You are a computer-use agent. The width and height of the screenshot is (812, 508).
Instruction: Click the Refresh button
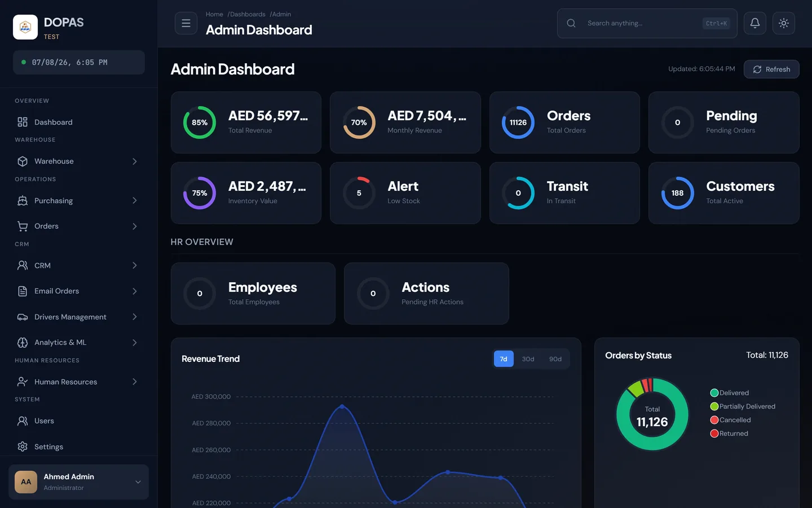(771, 69)
